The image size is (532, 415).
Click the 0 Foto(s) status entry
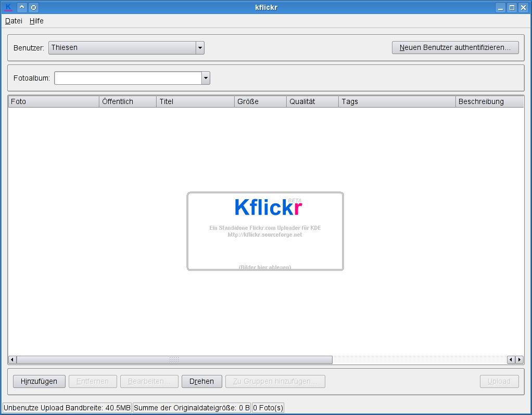click(x=268, y=408)
